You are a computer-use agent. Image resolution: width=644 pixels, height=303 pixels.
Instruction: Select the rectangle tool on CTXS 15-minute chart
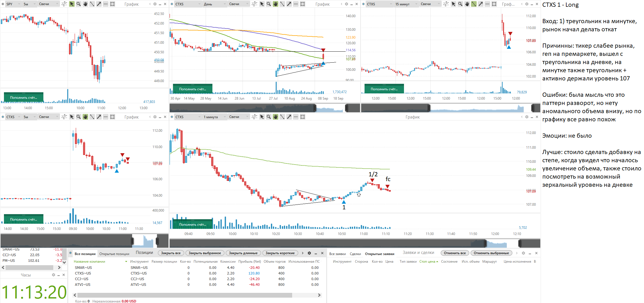[494, 4]
